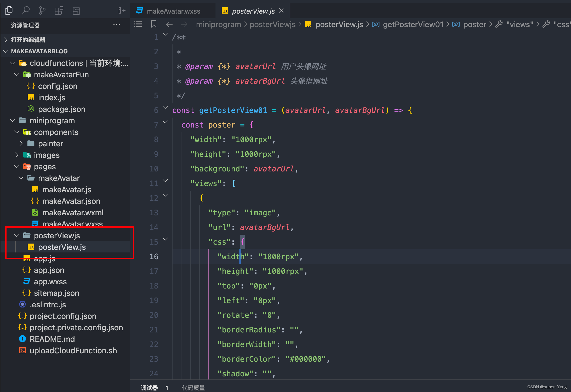The width and height of the screenshot is (571, 392).
Task: Click the "background": avatarUrl line
Action: [244, 169]
